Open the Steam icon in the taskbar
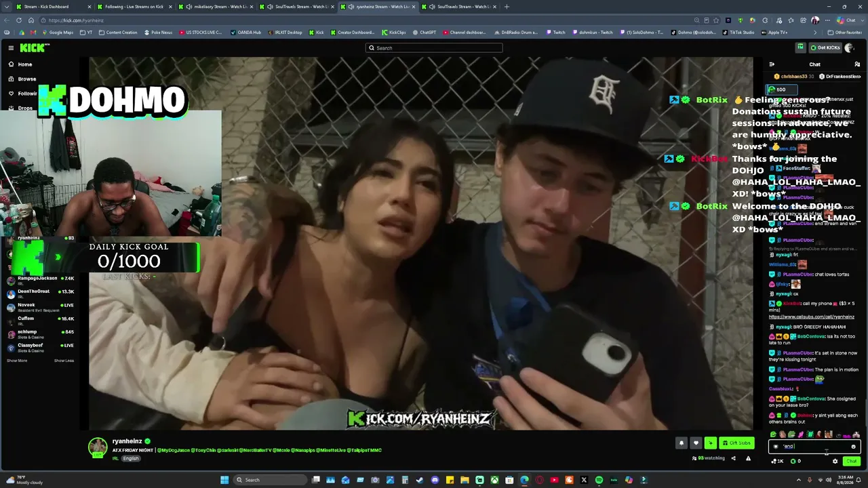 pyautogui.click(x=420, y=480)
